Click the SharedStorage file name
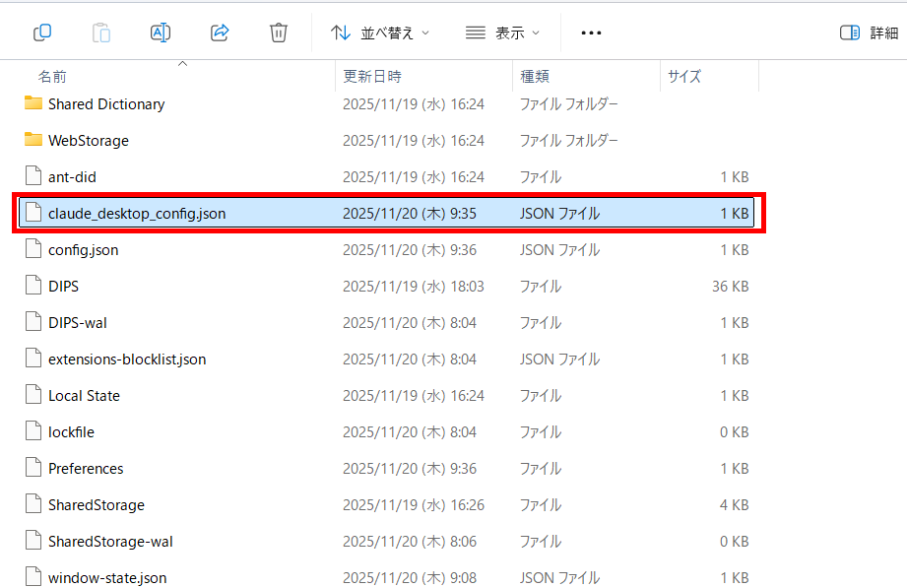Viewport: 907px width, 588px height. [97, 505]
